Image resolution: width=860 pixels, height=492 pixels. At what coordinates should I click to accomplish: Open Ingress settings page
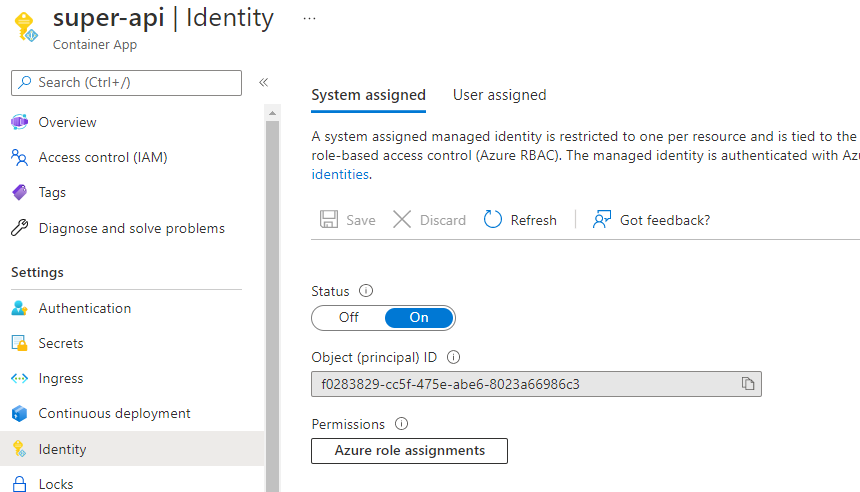tap(61, 378)
